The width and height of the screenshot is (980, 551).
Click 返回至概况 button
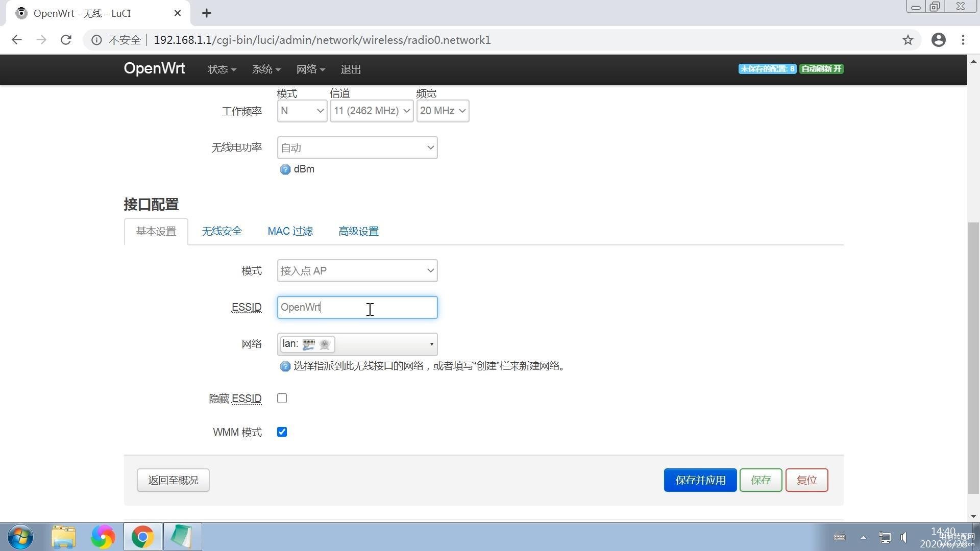click(x=173, y=480)
